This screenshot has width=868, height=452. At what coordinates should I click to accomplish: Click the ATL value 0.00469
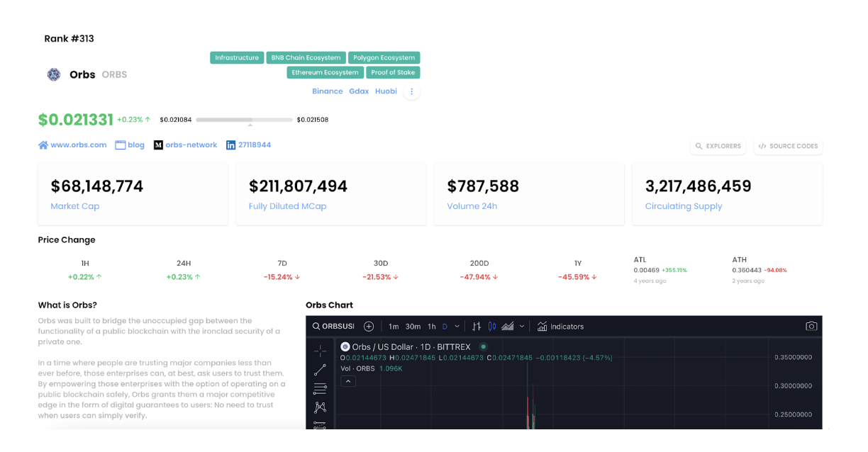(x=646, y=270)
